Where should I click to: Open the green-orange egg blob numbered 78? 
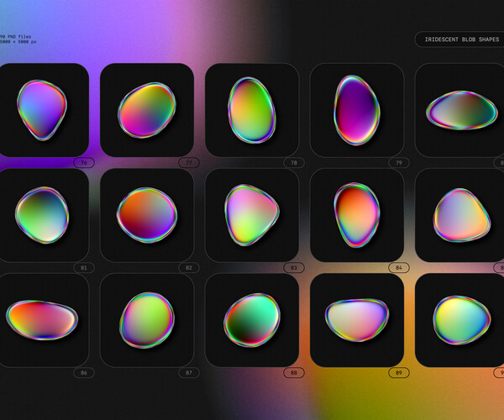click(252, 110)
